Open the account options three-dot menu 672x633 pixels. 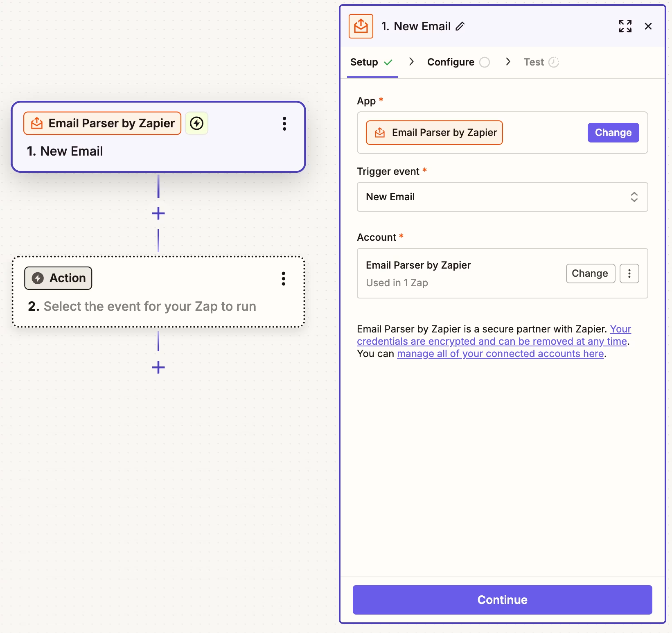tap(629, 274)
